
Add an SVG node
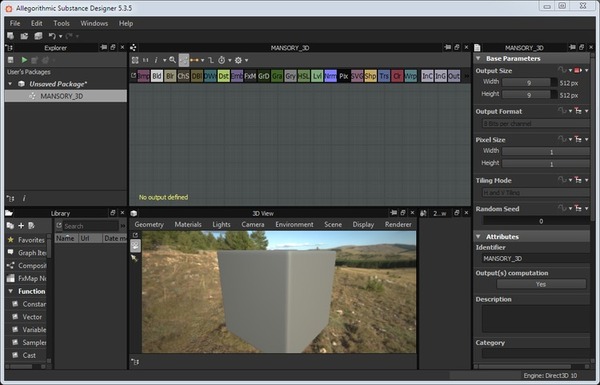[x=357, y=76]
